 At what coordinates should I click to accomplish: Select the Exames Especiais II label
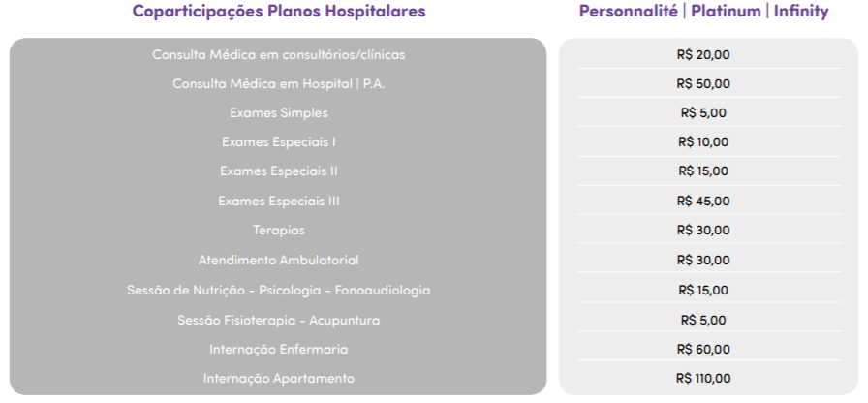click(278, 171)
